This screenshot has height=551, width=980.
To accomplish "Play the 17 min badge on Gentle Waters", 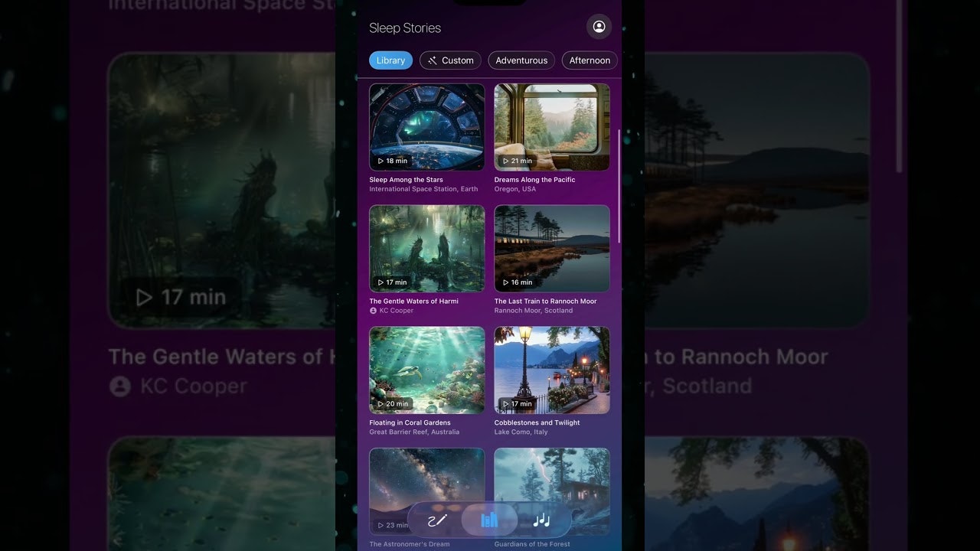I will 393,282.
